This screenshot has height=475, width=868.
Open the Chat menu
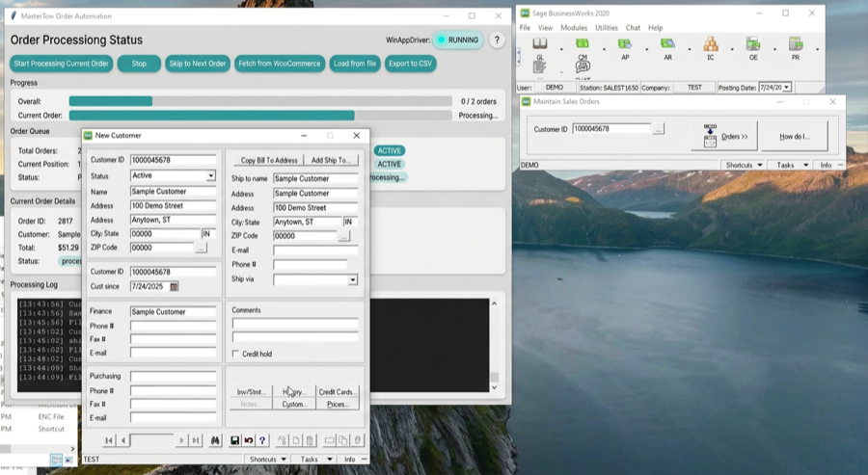pyautogui.click(x=633, y=28)
